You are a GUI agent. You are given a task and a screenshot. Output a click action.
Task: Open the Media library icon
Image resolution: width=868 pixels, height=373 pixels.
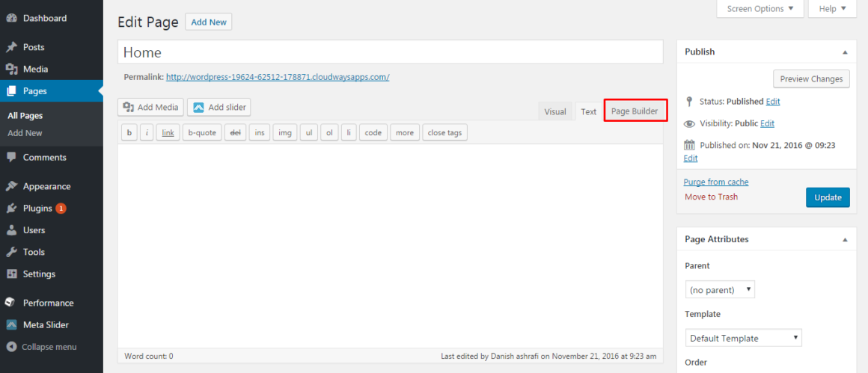11,69
